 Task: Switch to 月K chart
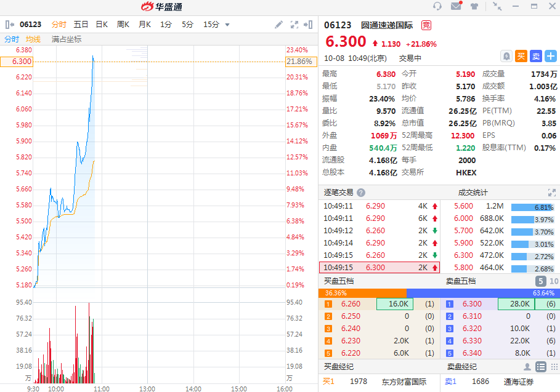145,24
